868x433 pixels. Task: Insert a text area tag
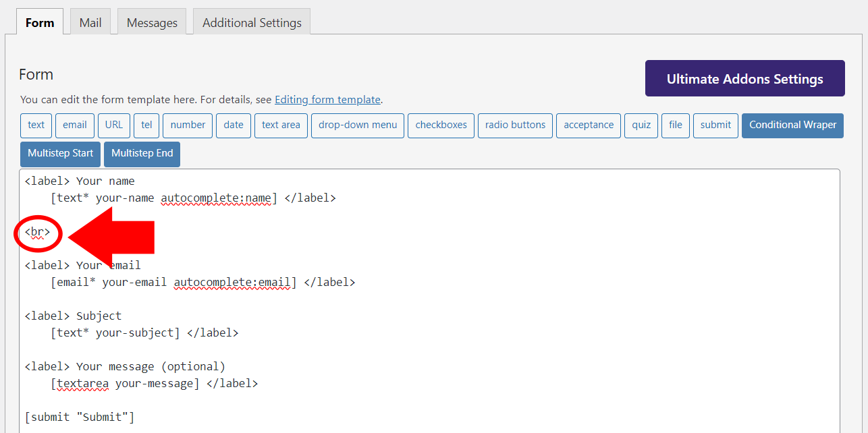[x=281, y=125]
